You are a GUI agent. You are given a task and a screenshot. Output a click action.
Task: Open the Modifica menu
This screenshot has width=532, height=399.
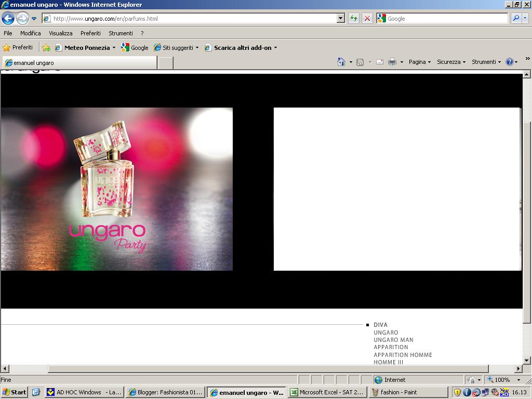[31, 33]
